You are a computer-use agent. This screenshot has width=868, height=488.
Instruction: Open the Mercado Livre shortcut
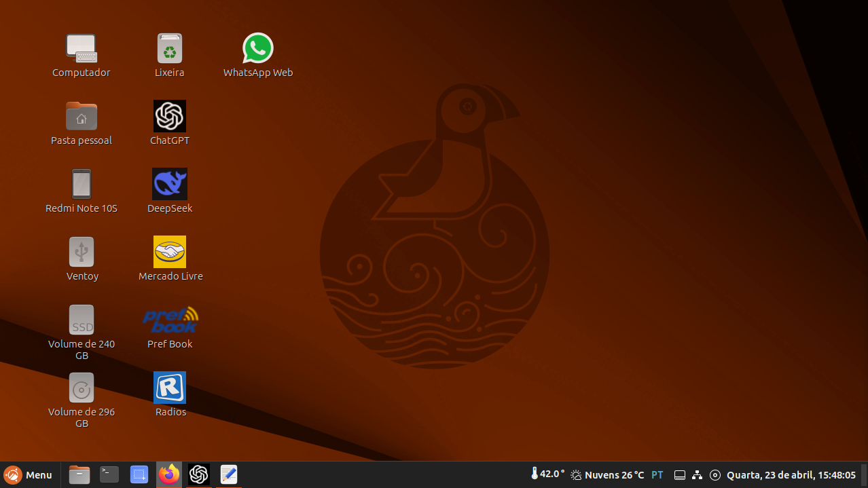tap(170, 252)
